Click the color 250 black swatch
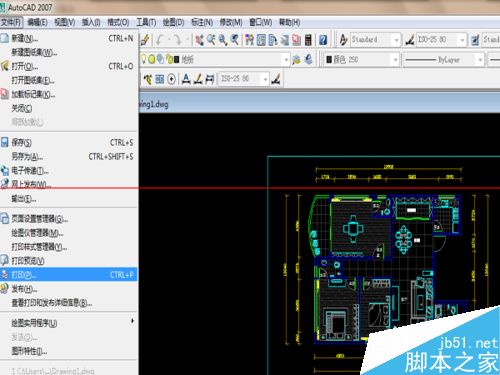The height and width of the screenshot is (375, 500). coord(329,60)
